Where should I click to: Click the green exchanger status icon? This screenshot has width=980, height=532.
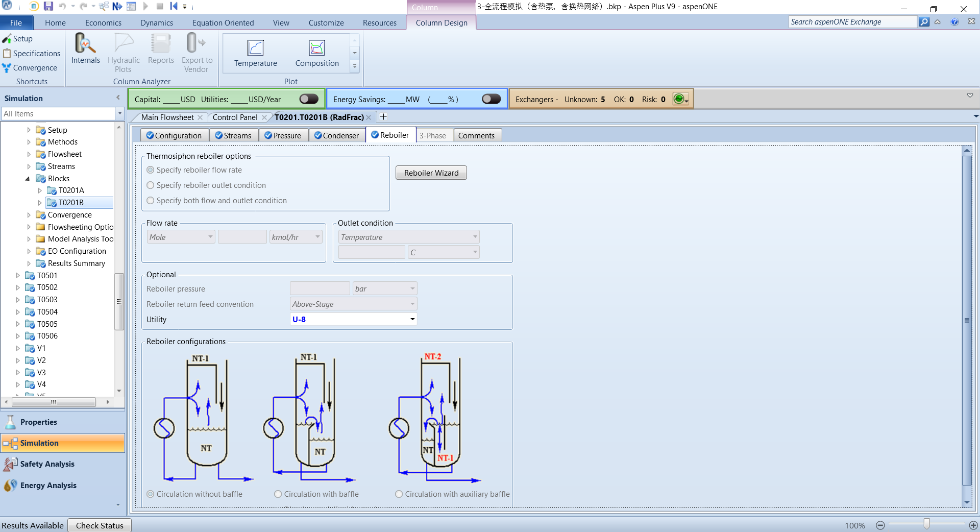coord(679,99)
